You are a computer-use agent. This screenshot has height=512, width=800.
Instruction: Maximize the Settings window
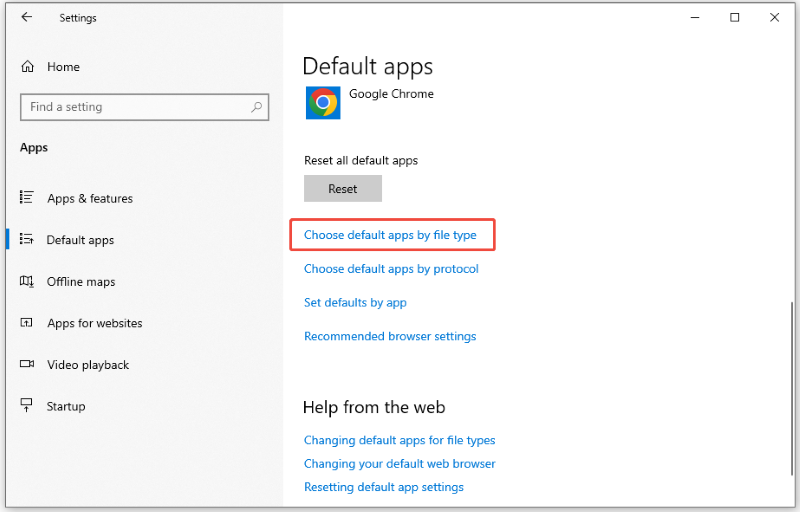(735, 17)
